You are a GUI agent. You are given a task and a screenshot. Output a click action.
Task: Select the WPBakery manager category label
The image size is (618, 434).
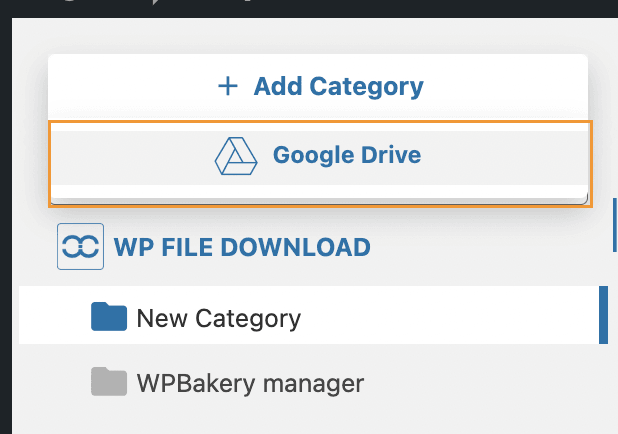pyautogui.click(x=250, y=383)
